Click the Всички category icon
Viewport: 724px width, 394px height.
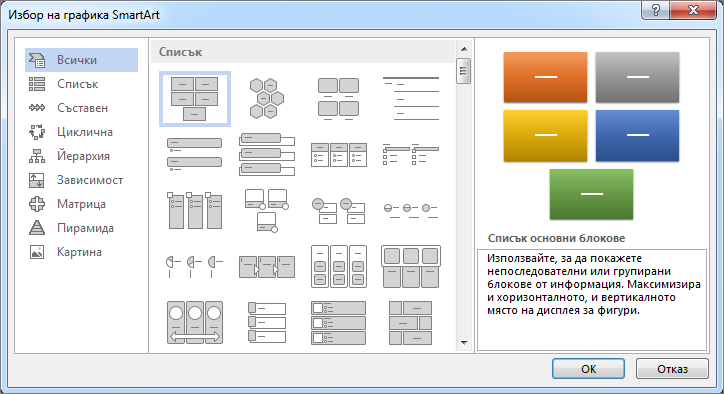37,60
